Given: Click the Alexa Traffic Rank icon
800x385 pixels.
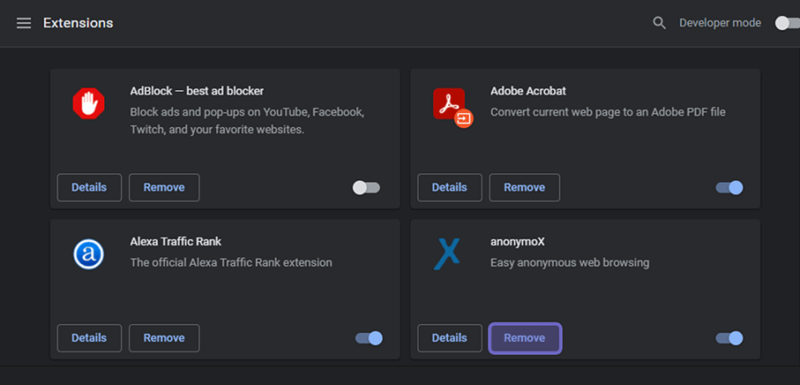Looking at the screenshot, I should [x=88, y=254].
